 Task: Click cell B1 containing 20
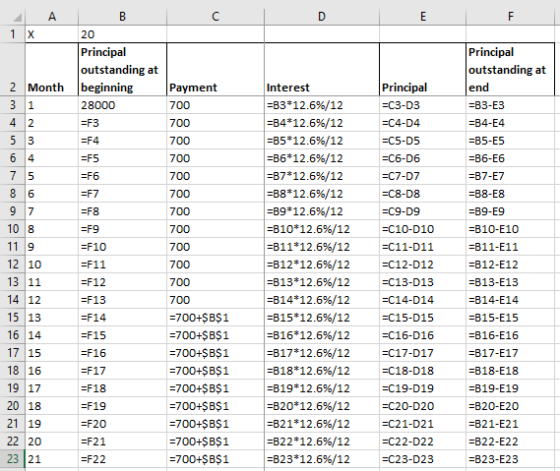(122, 34)
